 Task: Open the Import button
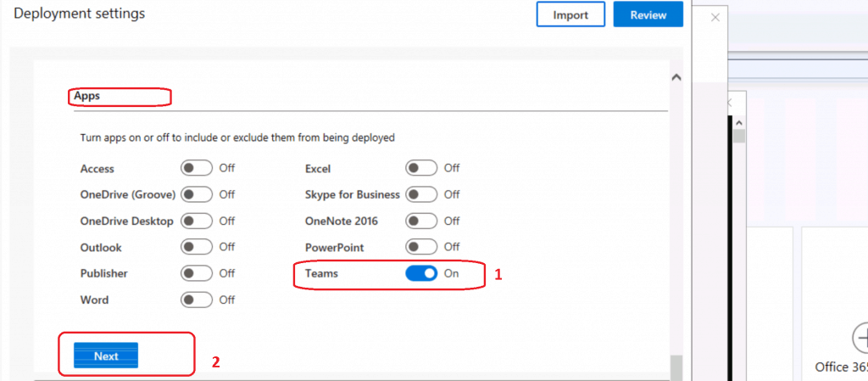[x=570, y=15]
